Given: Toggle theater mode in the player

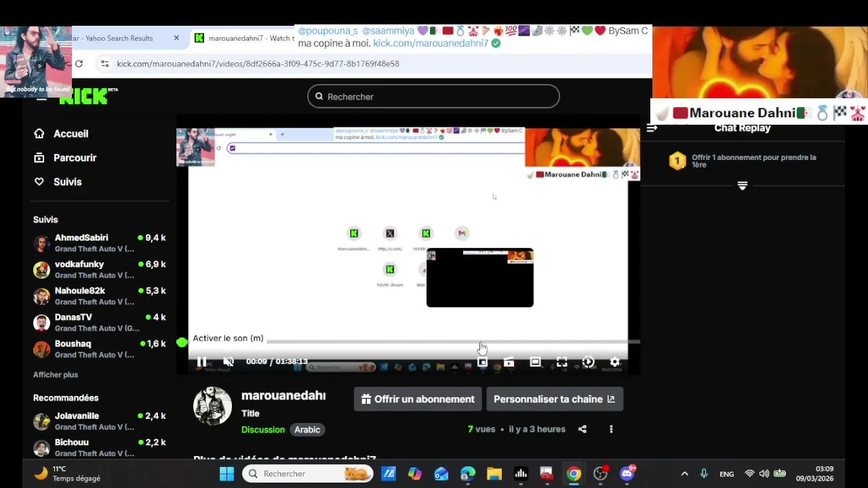Looking at the screenshot, I should click(535, 362).
